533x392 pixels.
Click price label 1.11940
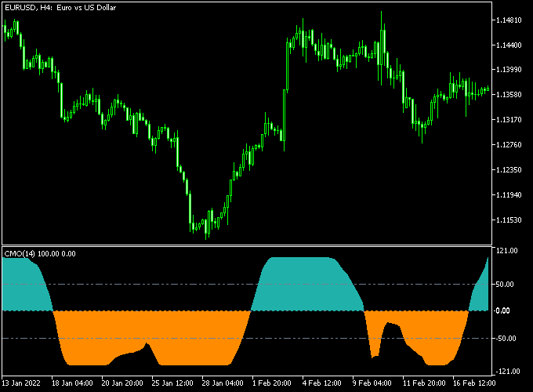tap(509, 194)
